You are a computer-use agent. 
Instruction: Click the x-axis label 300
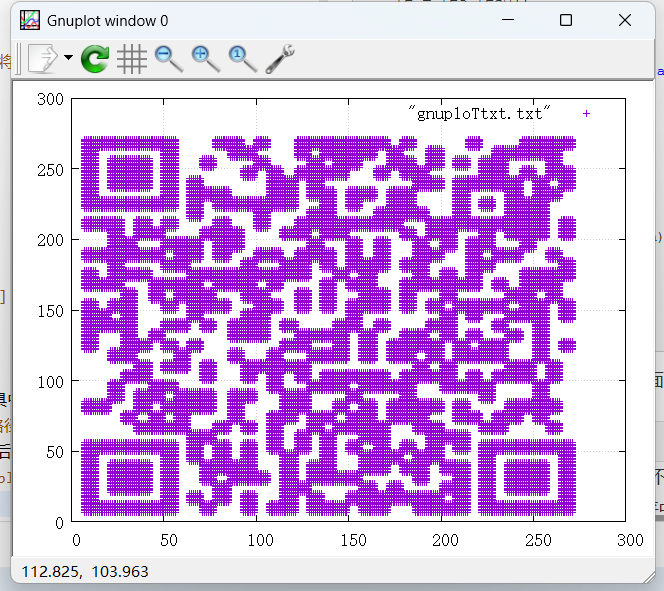click(630, 540)
